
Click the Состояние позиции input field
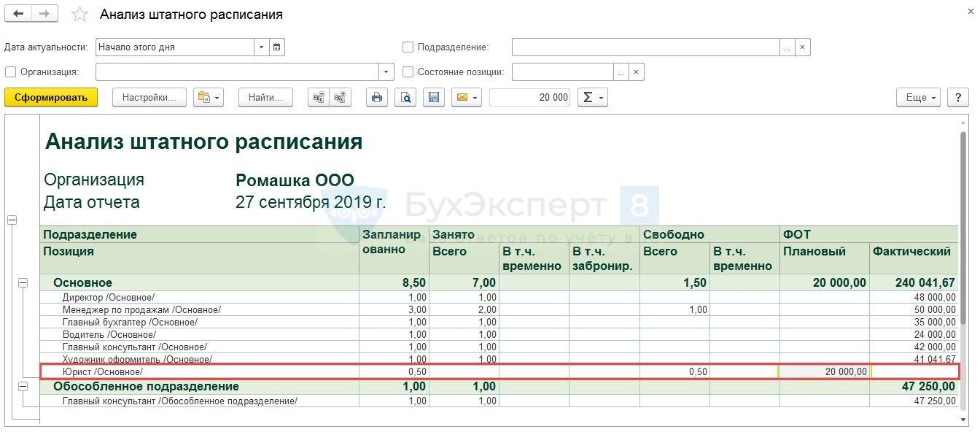pos(562,72)
